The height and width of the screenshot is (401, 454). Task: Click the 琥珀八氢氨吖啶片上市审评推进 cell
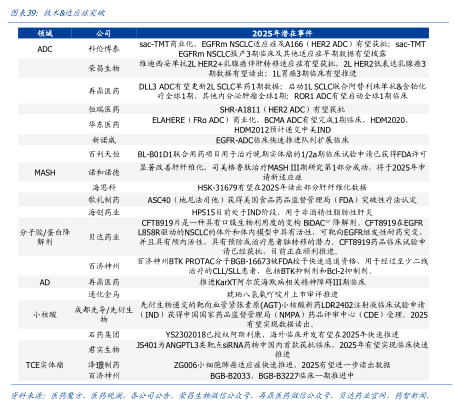pyautogui.click(x=282, y=294)
